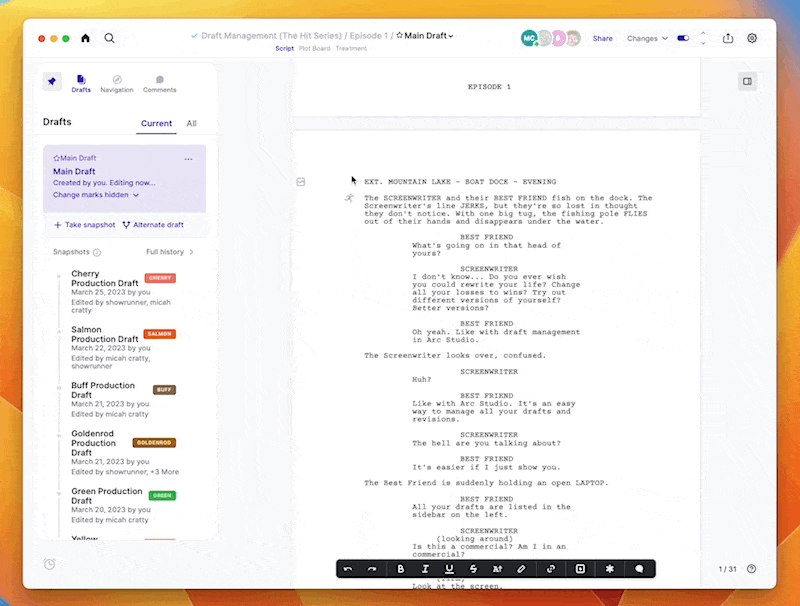Click the GREEN color tag

162,496
